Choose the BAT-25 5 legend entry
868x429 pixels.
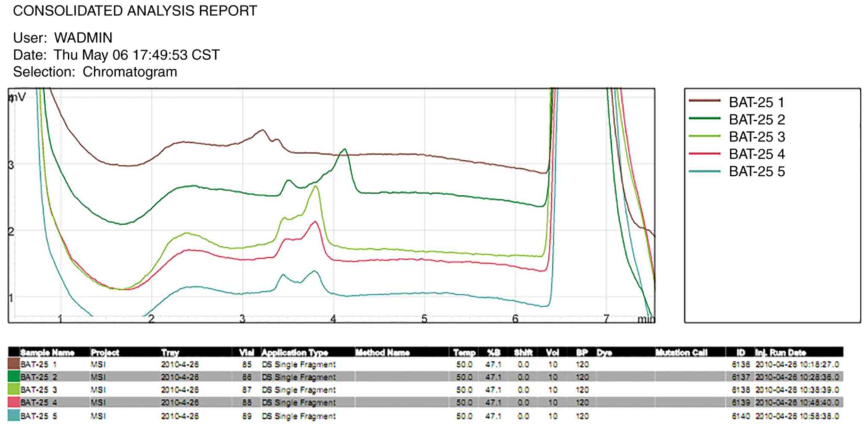[756, 172]
